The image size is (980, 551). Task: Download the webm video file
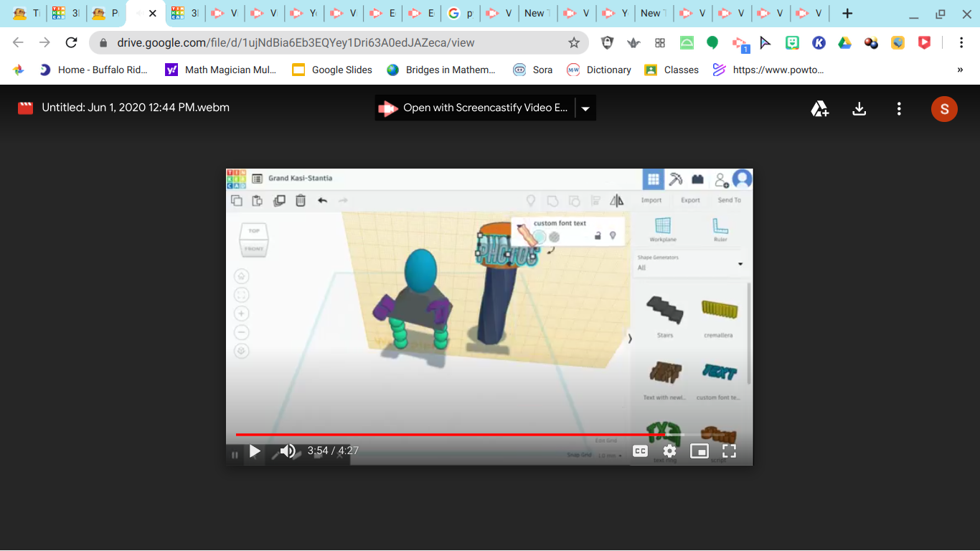coord(859,109)
